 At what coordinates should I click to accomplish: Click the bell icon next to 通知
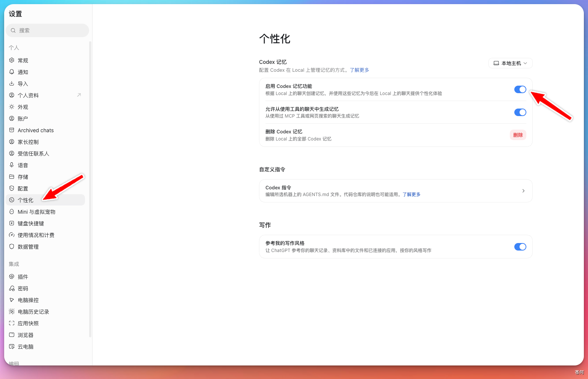pyautogui.click(x=12, y=72)
